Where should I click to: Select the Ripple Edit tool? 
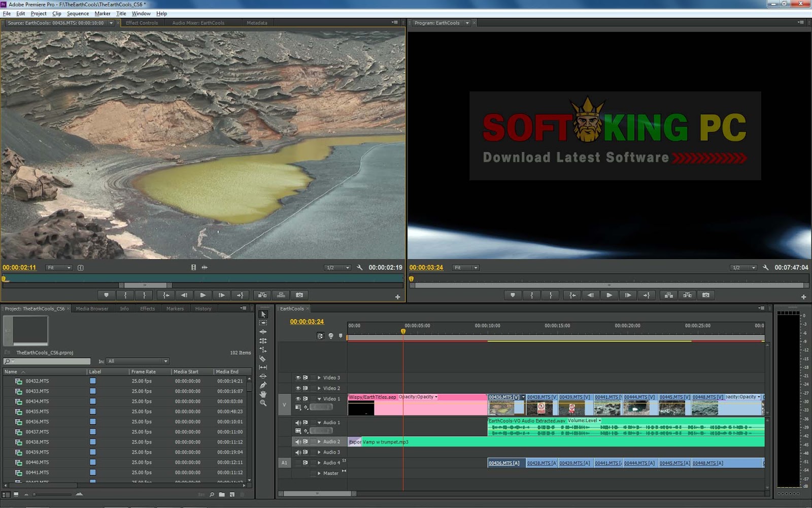click(x=263, y=332)
